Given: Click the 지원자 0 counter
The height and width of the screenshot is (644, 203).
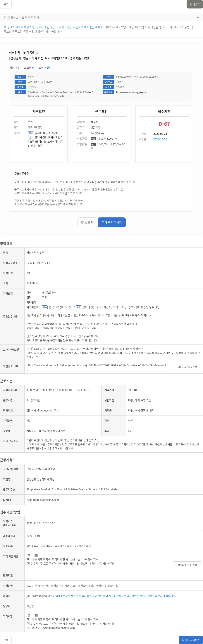Looking at the screenshot, I should [x=14, y=68].
